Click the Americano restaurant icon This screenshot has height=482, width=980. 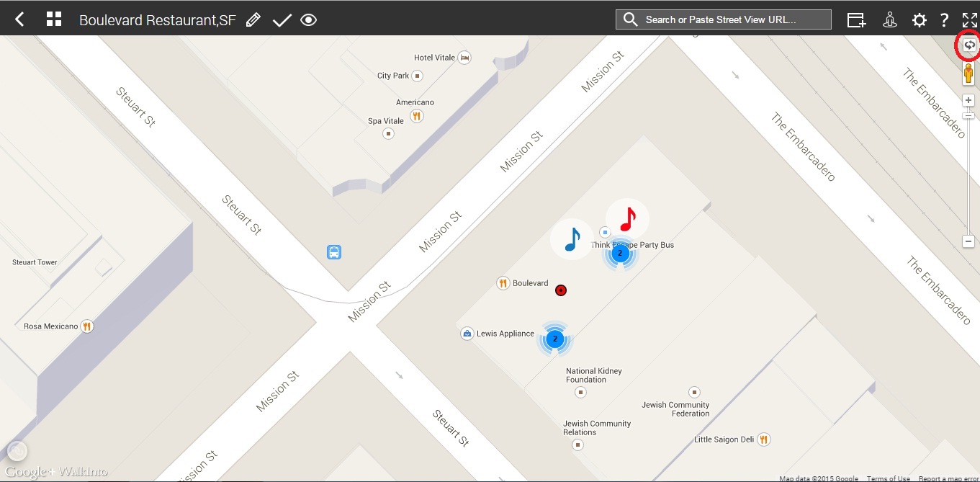pos(416,115)
